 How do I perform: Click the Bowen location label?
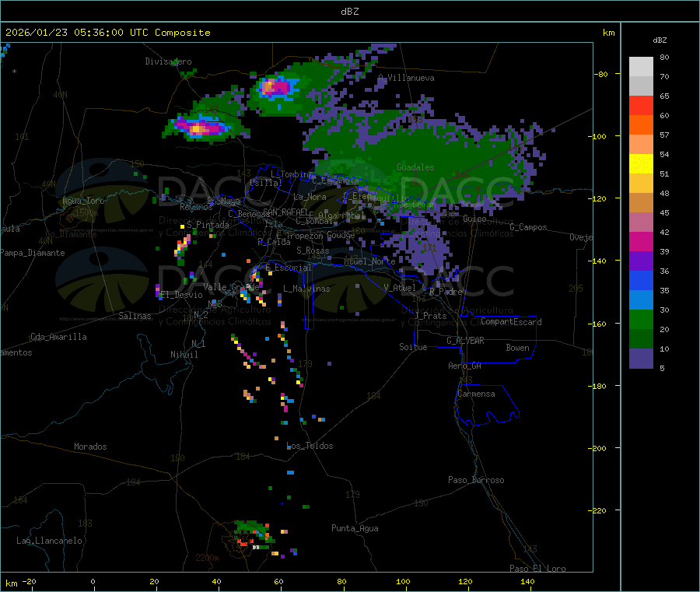(x=517, y=348)
